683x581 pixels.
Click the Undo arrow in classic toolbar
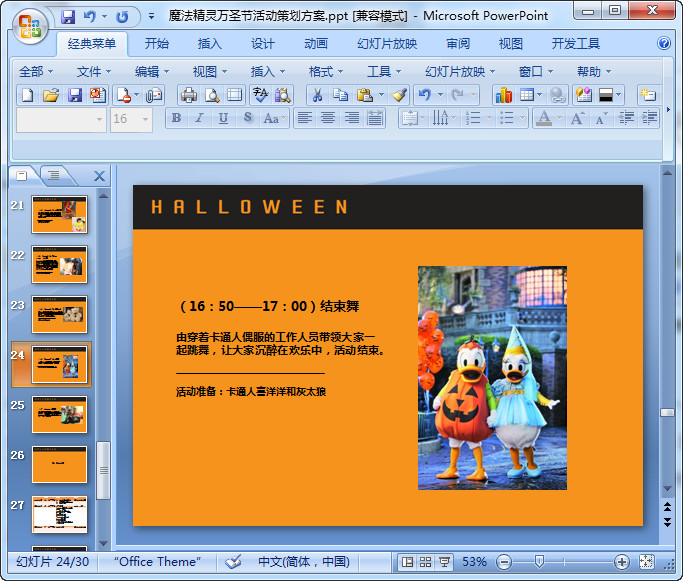tap(425, 95)
